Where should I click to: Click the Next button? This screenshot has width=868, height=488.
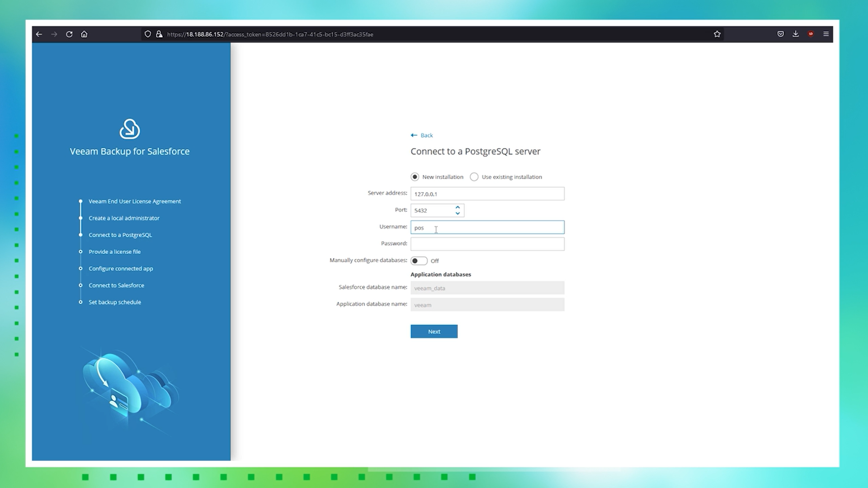tap(434, 332)
